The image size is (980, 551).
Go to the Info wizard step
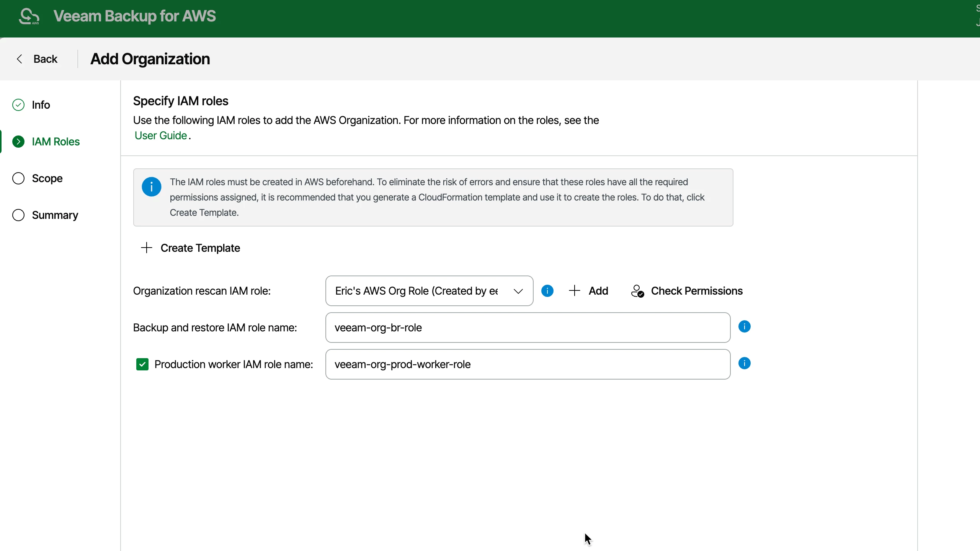point(41,105)
